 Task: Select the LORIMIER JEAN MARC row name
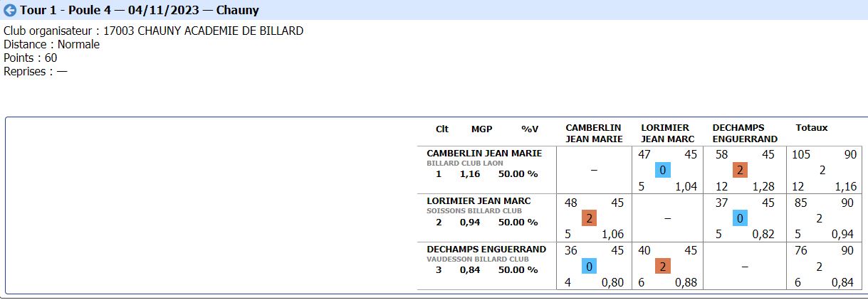click(479, 200)
